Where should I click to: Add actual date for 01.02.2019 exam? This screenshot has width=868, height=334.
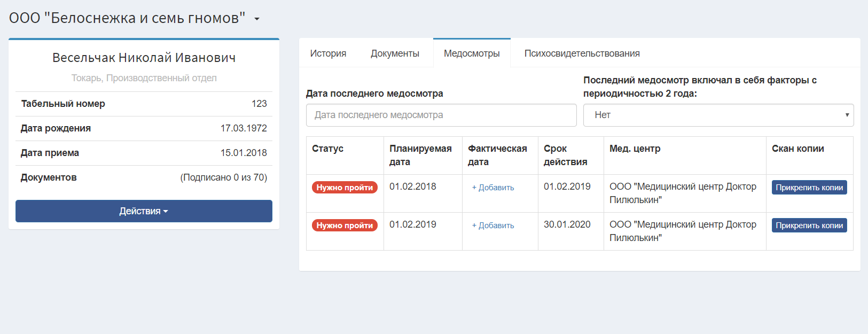[x=493, y=226]
